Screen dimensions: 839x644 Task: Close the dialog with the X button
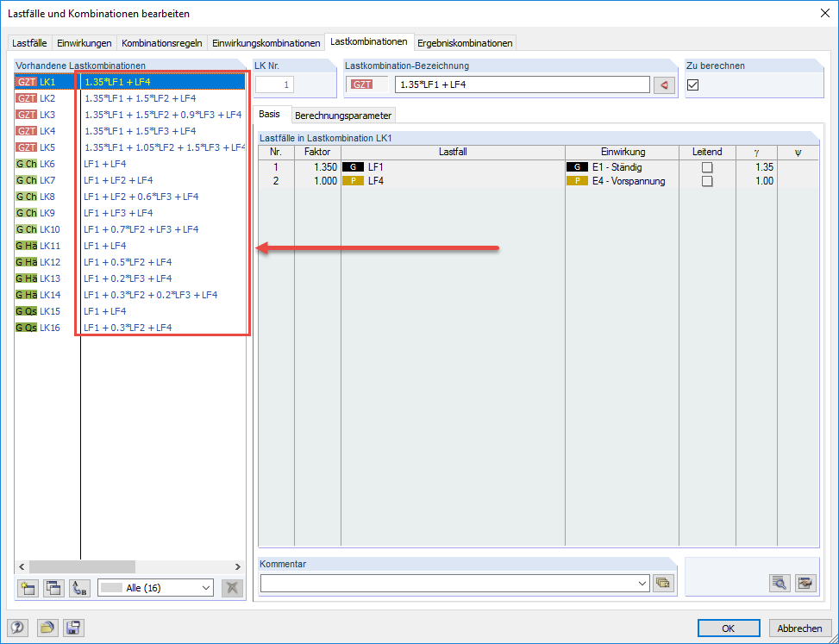coord(824,14)
